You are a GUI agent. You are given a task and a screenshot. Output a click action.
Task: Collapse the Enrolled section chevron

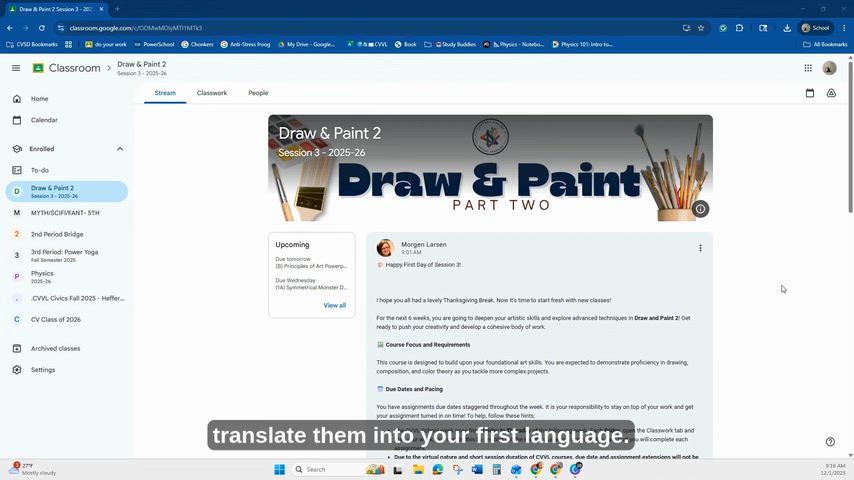click(x=120, y=149)
